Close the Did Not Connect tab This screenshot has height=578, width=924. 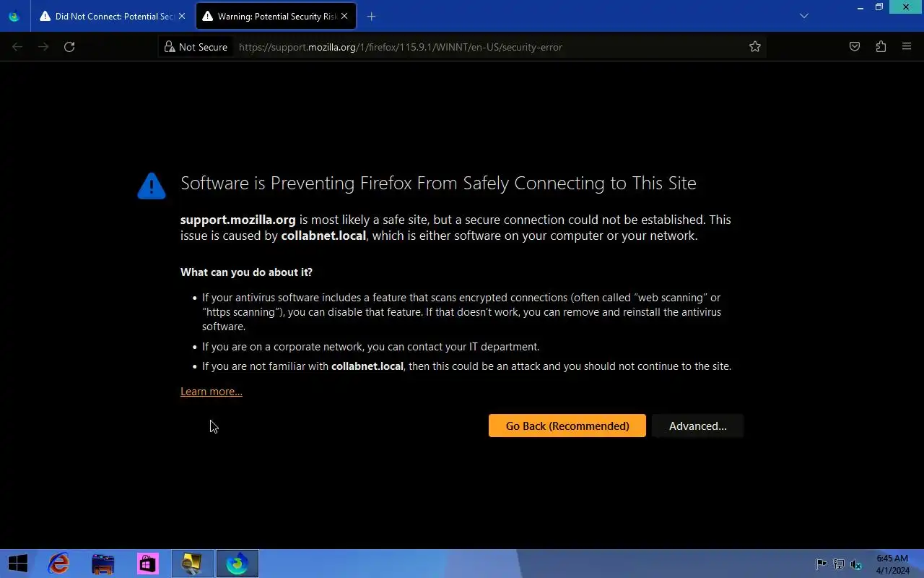[x=182, y=16]
